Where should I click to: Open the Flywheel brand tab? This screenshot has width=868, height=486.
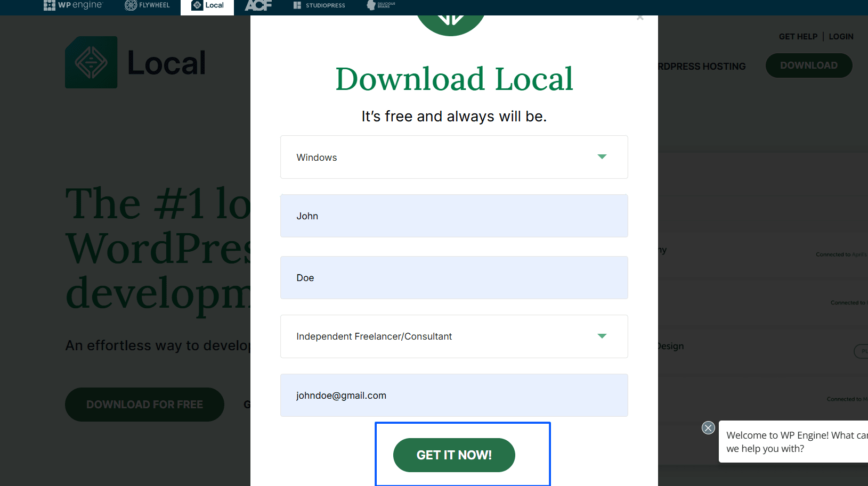click(x=147, y=5)
